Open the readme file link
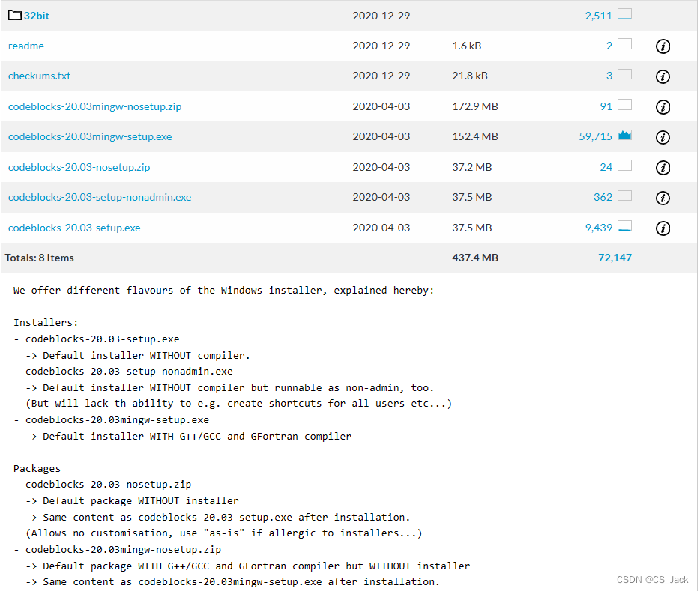This screenshot has width=700, height=591. [x=25, y=46]
